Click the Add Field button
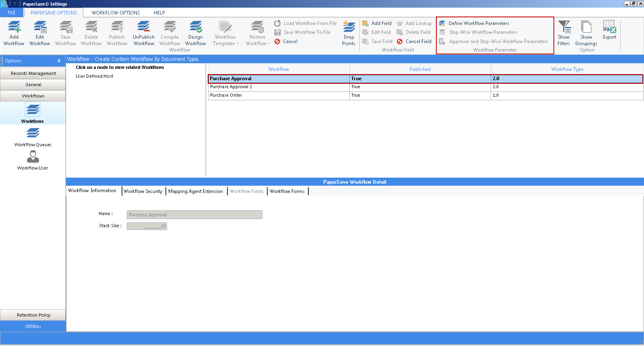 coord(377,23)
